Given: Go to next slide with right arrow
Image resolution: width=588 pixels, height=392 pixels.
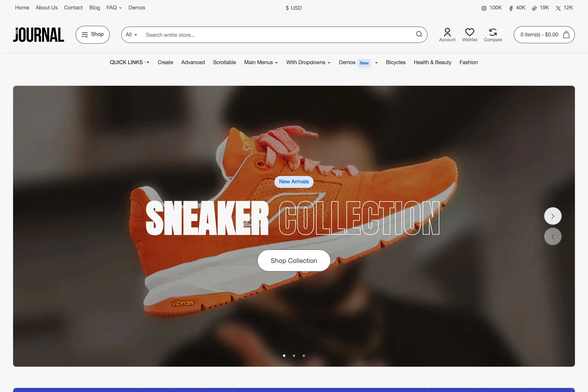Looking at the screenshot, I should (553, 216).
